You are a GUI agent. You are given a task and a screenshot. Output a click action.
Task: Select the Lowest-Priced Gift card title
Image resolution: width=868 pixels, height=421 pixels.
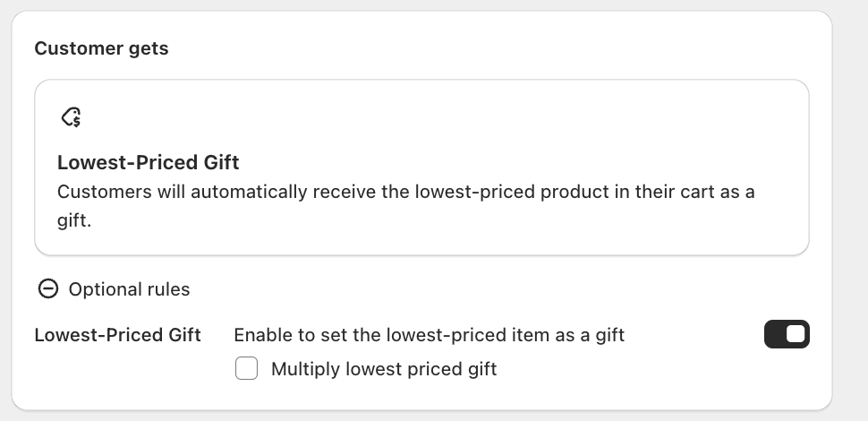[149, 162]
